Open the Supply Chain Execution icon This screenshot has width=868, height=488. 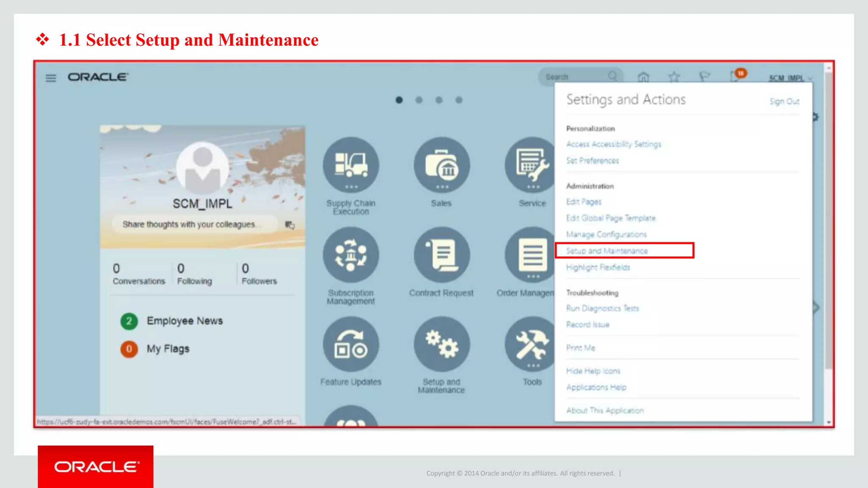[x=351, y=165]
